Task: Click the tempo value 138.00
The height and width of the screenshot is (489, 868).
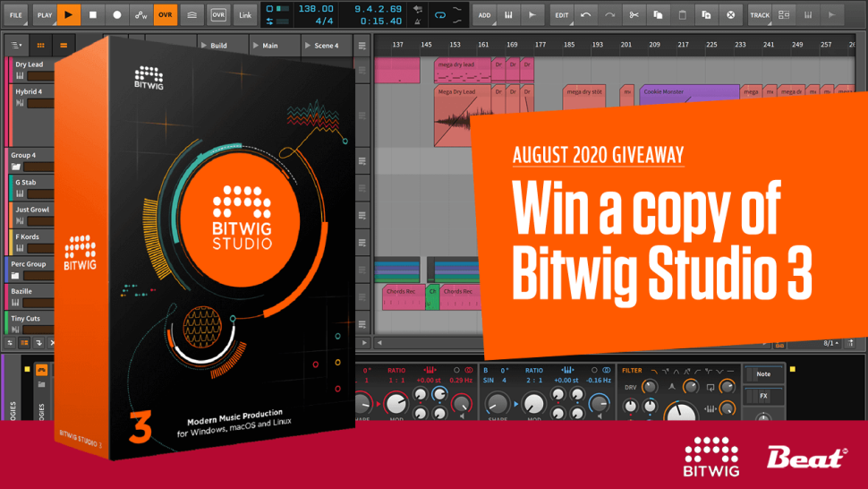Action: (316, 9)
